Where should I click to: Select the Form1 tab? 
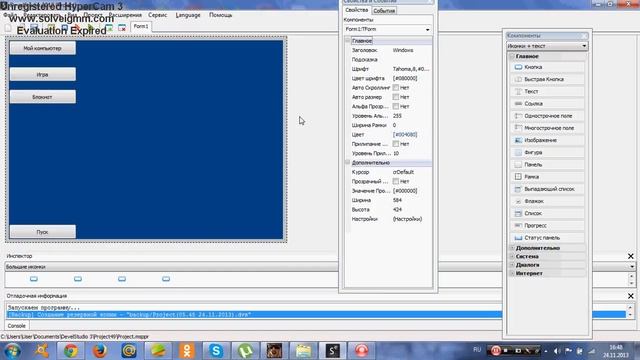pyautogui.click(x=141, y=27)
